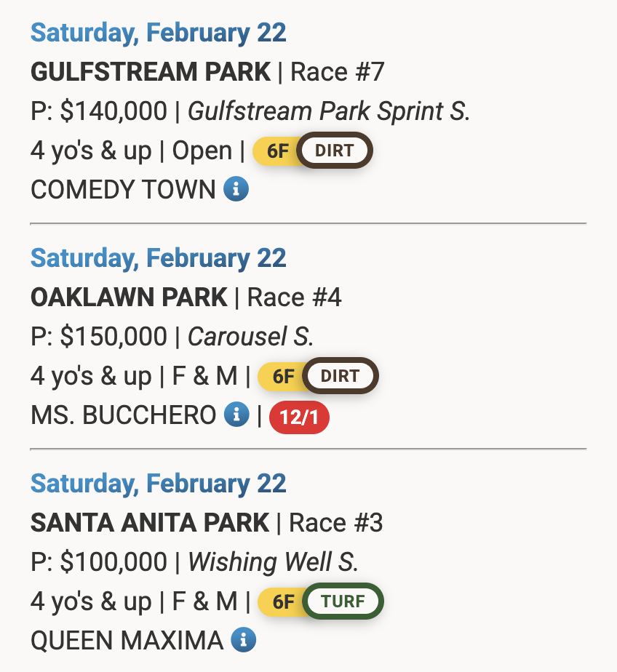Open info icon next to QUEEN MAXIMA
The width and height of the screenshot is (617, 672).
tap(243, 641)
